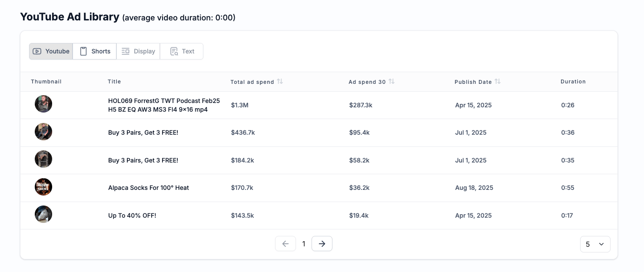The height and width of the screenshot is (272, 644).
Task: Sort by the Total ad spend header
Action: click(252, 82)
